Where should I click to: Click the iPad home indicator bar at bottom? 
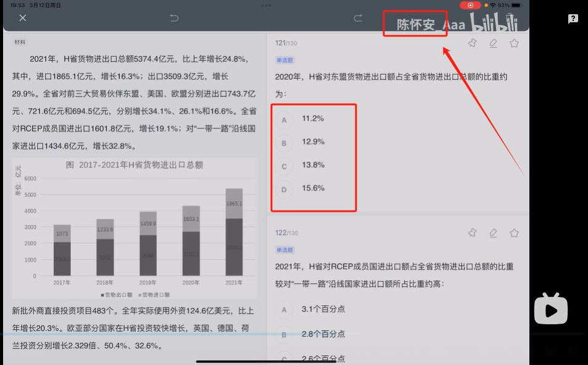(x=265, y=362)
